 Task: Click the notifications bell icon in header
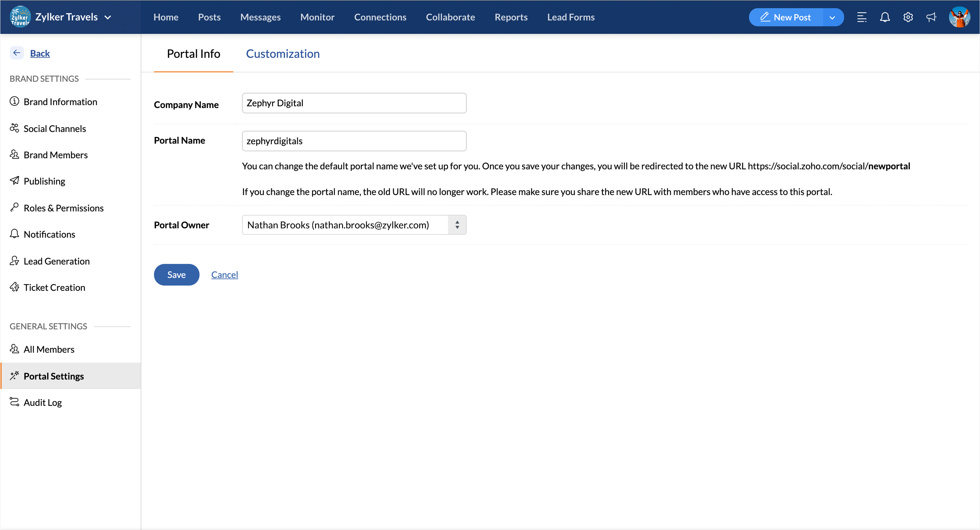pyautogui.click(x=884, y=17)
